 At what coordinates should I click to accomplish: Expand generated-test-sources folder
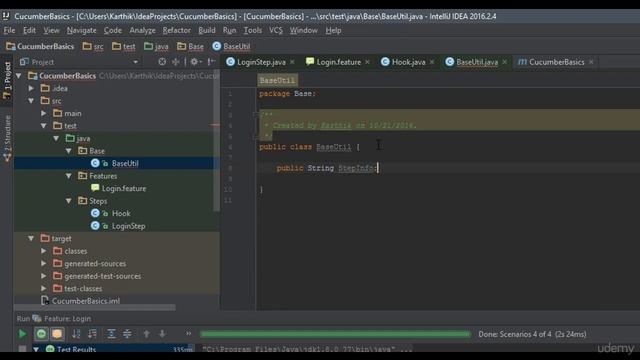pos(44,276)
